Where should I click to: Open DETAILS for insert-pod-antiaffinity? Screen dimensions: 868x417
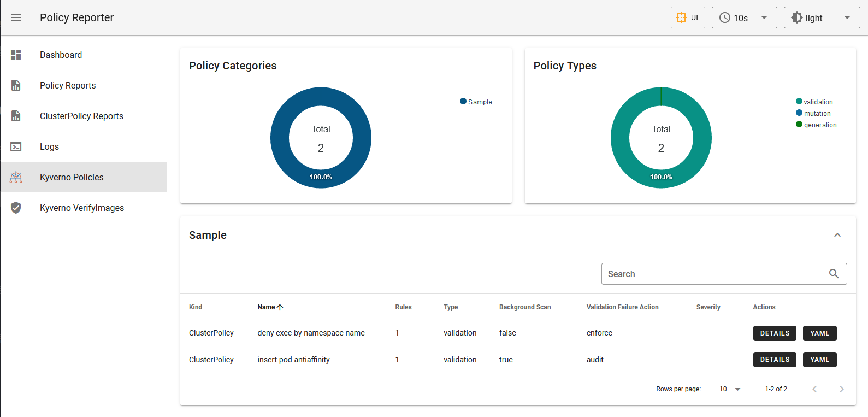775,360
